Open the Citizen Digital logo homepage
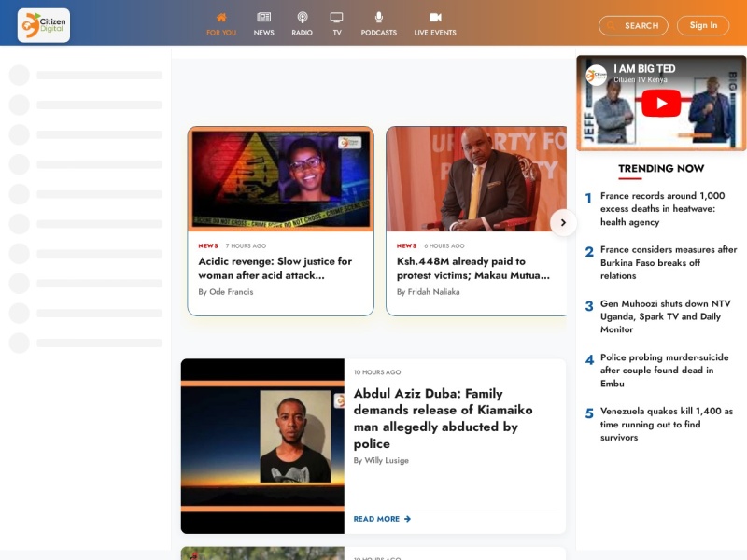Screen dimensions: 747x560 click(x=44, y=25)
